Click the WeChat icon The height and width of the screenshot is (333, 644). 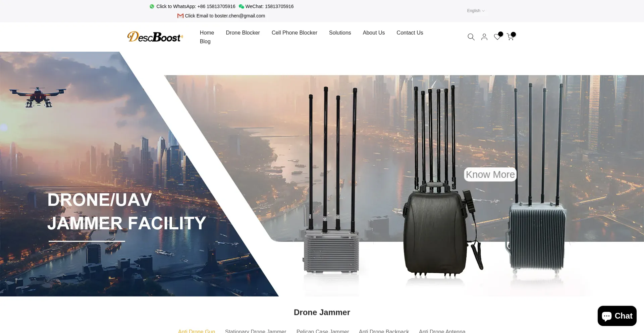point(241,6)
